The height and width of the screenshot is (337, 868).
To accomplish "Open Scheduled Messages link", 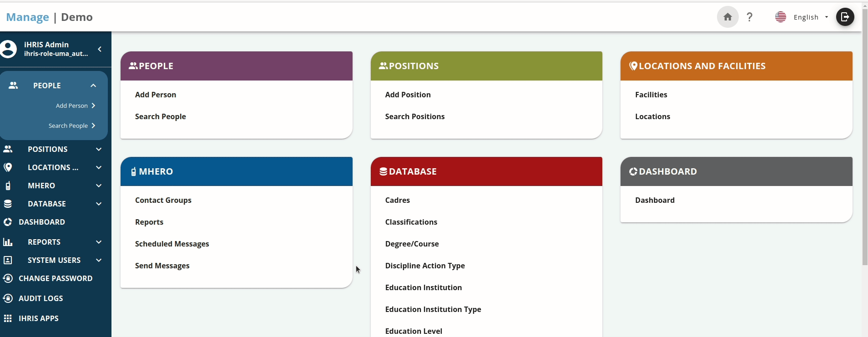I will (x=172, y=244).
